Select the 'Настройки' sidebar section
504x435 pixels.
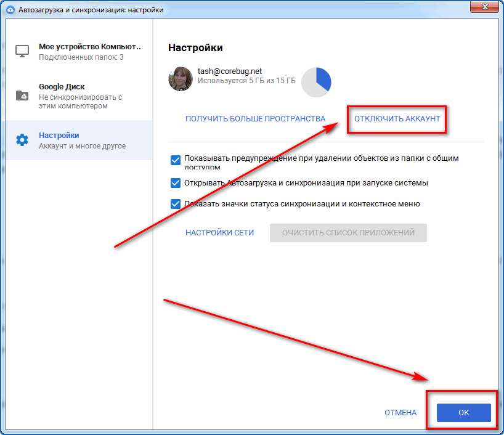(79, 140)
